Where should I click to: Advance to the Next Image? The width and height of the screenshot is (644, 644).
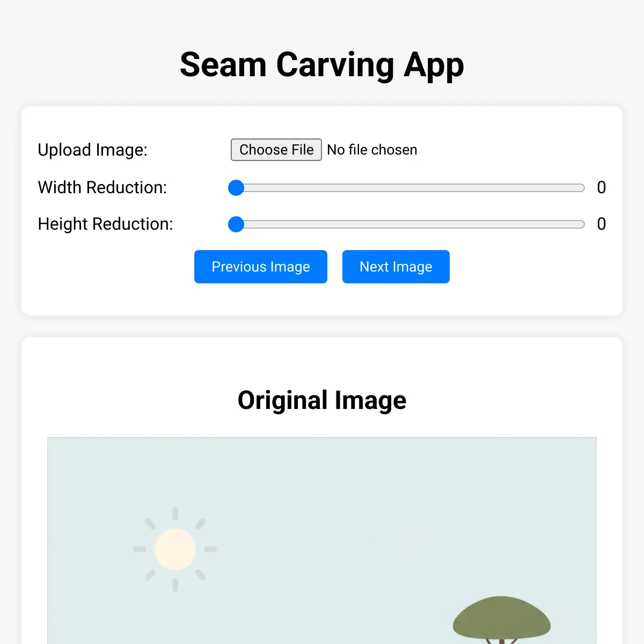396,267
